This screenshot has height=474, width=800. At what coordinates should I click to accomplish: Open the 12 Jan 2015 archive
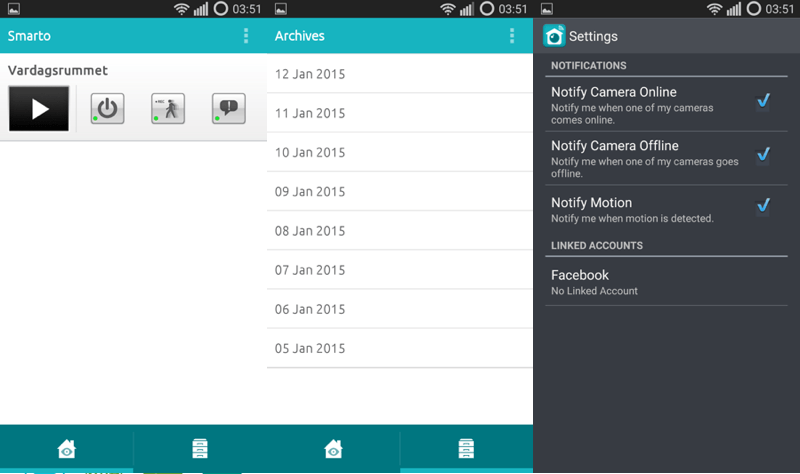(x=400, y=74)
